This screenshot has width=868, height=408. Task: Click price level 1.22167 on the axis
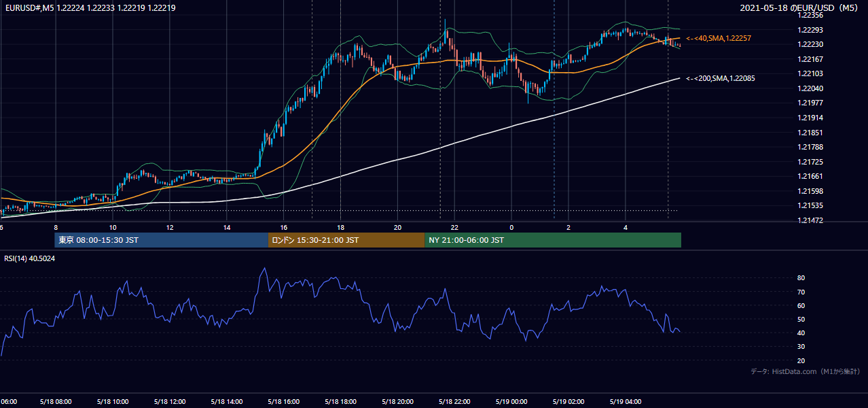point(810,59)
